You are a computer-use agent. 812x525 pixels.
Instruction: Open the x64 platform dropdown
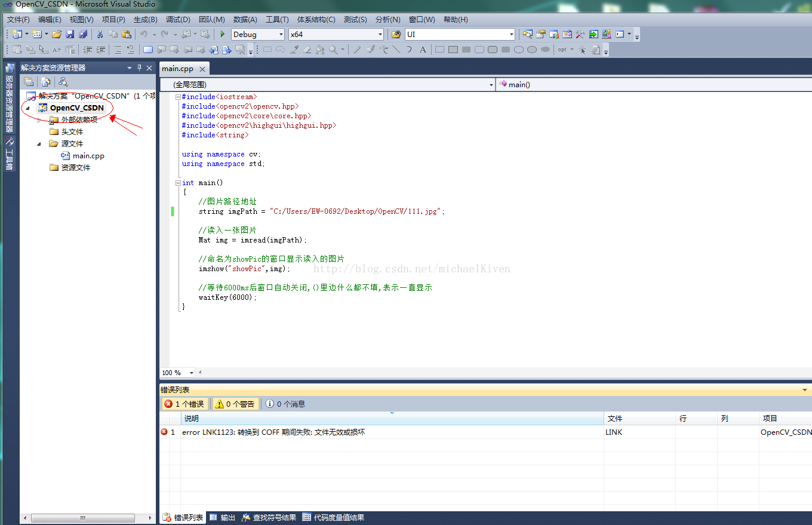380,35
